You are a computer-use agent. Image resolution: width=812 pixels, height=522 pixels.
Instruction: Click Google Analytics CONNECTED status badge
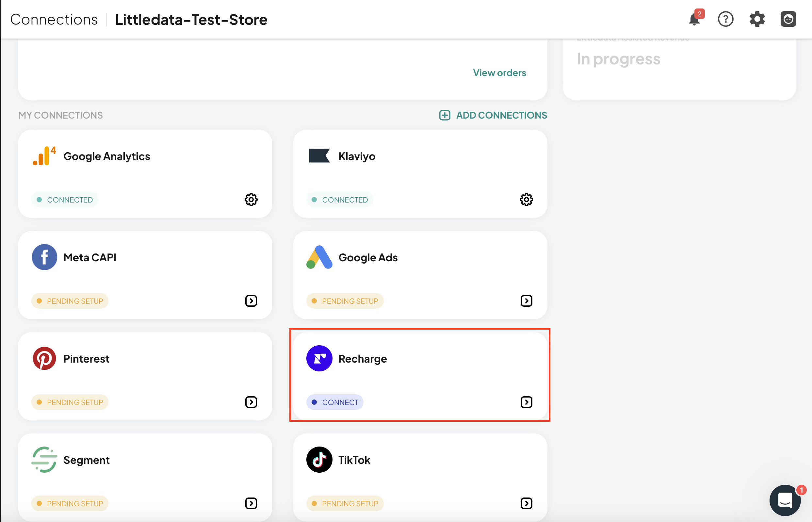point(65,200)
